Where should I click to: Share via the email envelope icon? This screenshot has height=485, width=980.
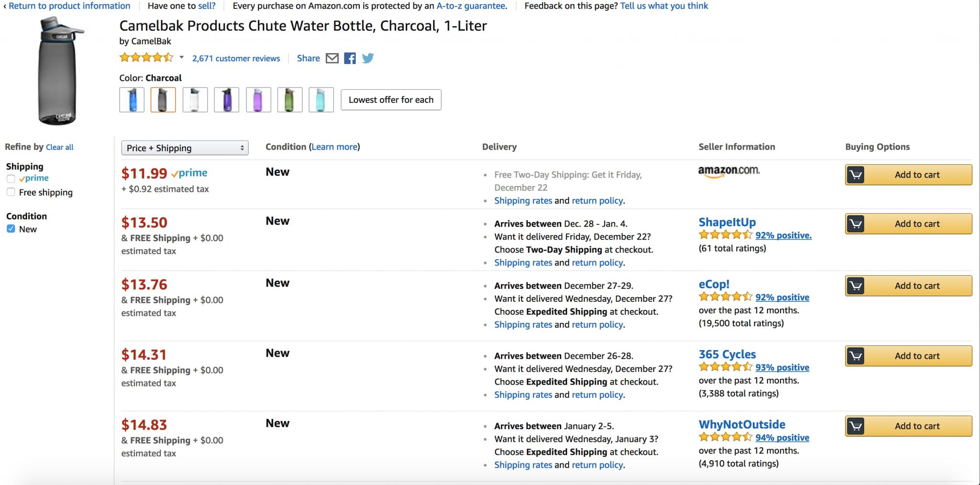tap(332, 58)
